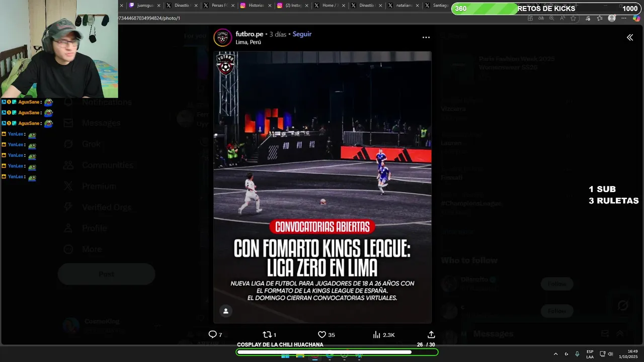
Task: Click the read aloud icon in address bar
Action: coord(562,18)
